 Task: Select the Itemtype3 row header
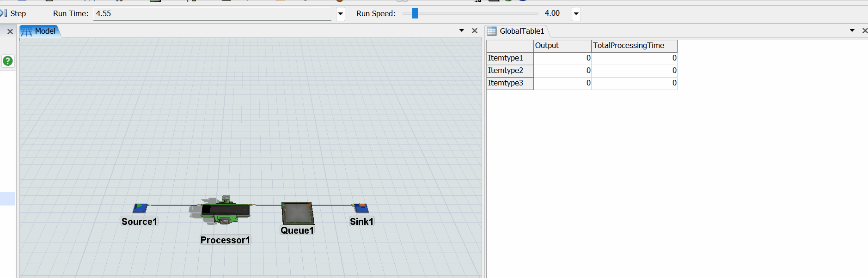coord(510,83)
